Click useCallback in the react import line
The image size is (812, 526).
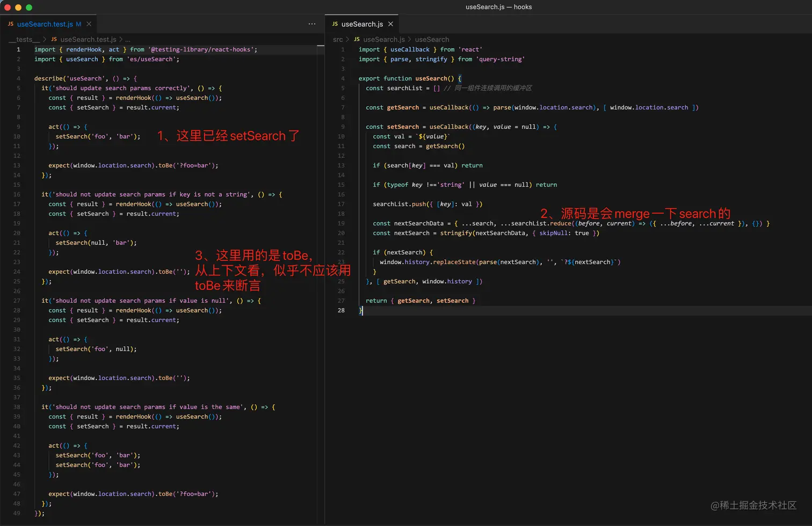pos(410,49)
